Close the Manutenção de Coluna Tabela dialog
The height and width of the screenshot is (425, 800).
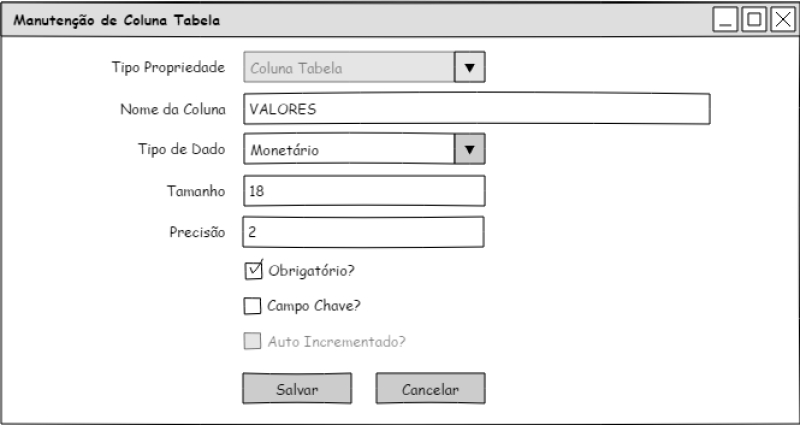(x=781, y=20)
